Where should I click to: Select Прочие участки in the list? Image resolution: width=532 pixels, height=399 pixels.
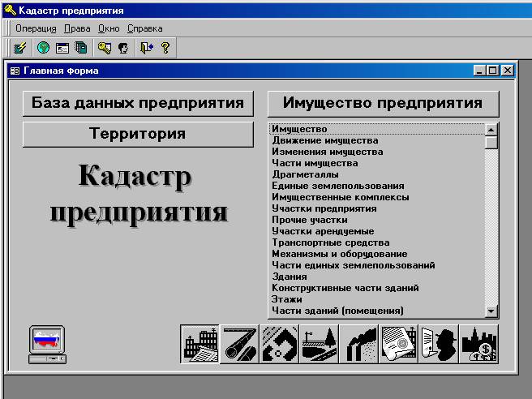377,220
